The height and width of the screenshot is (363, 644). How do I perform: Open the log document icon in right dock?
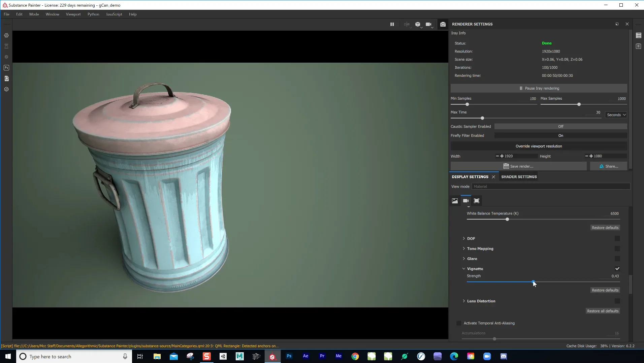(x=639, y=46)
